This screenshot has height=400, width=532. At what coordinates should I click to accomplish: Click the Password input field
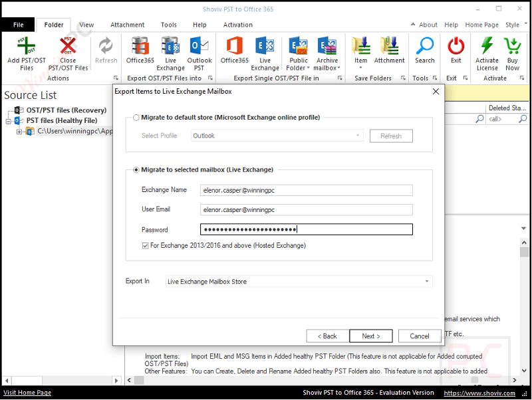(307, 229)
